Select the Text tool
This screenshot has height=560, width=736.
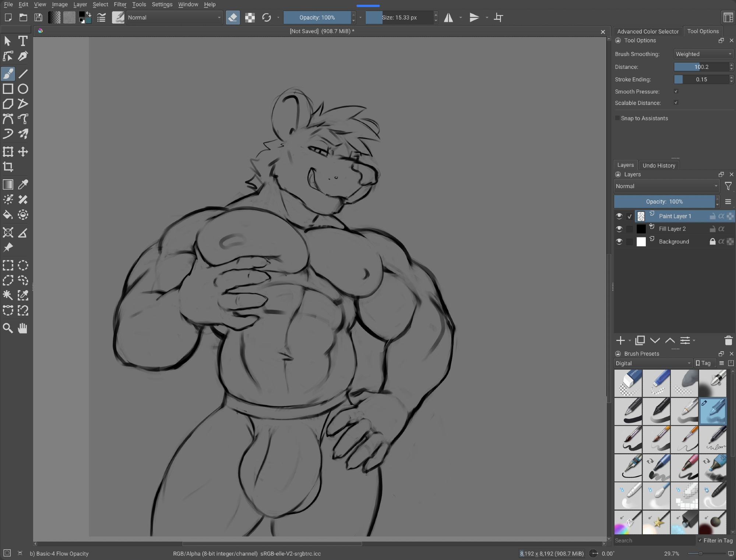tap(23, 41)
